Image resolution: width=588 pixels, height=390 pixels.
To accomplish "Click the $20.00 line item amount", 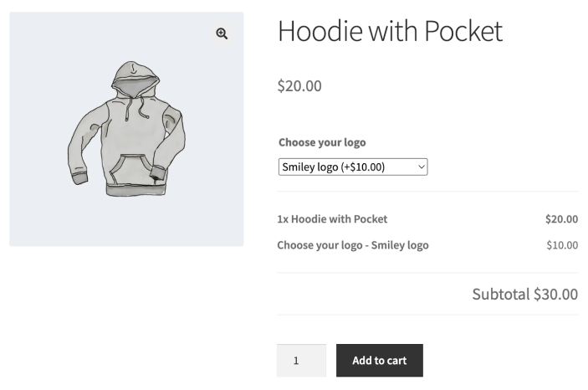I will pyautogui.click(x=561, y=219).
